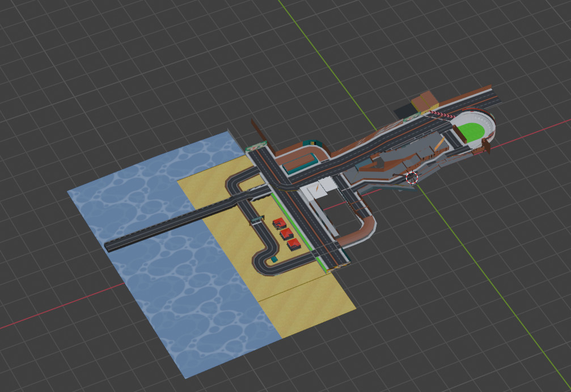Click the red-white striped curb near the roundabout

tap(442, 114)
